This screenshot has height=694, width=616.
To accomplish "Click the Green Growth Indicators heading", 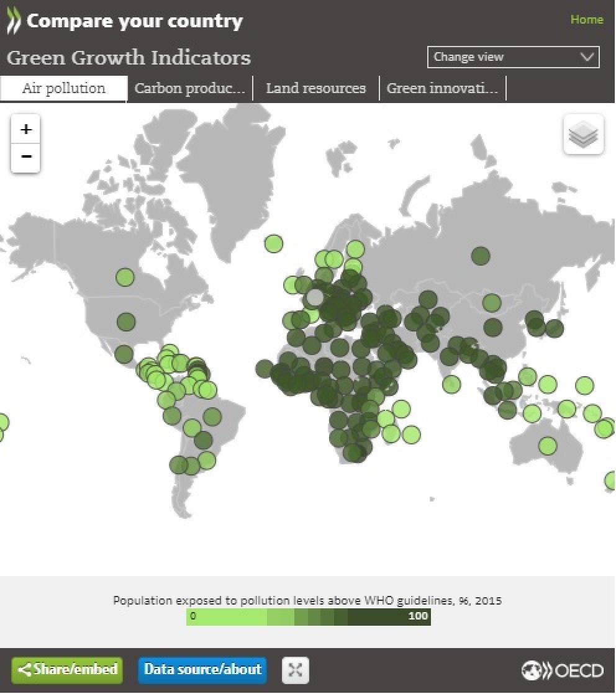I will pos(129,58).
